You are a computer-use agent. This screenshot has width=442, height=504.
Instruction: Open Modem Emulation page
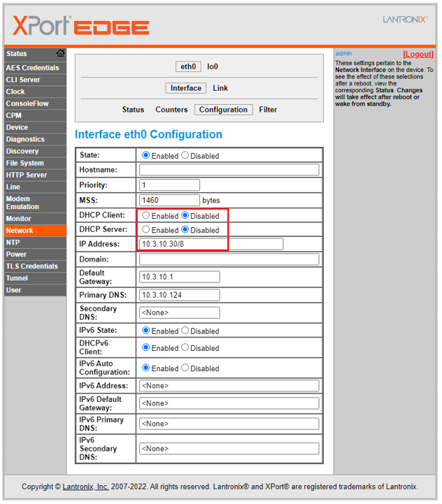(x=36, y=203)
